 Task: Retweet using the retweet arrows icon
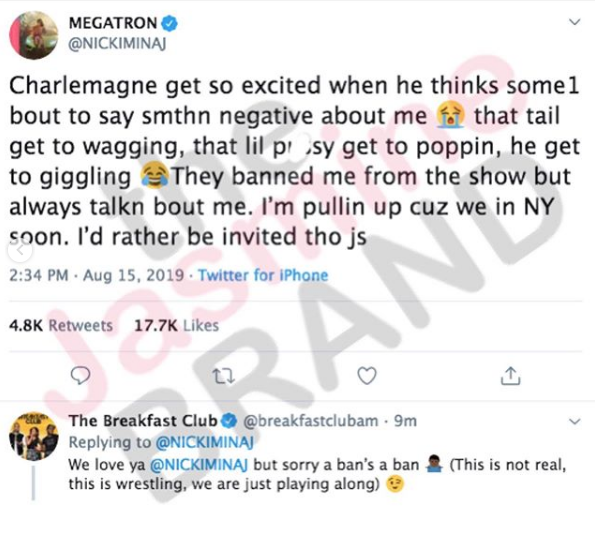(x=224, y=376)
